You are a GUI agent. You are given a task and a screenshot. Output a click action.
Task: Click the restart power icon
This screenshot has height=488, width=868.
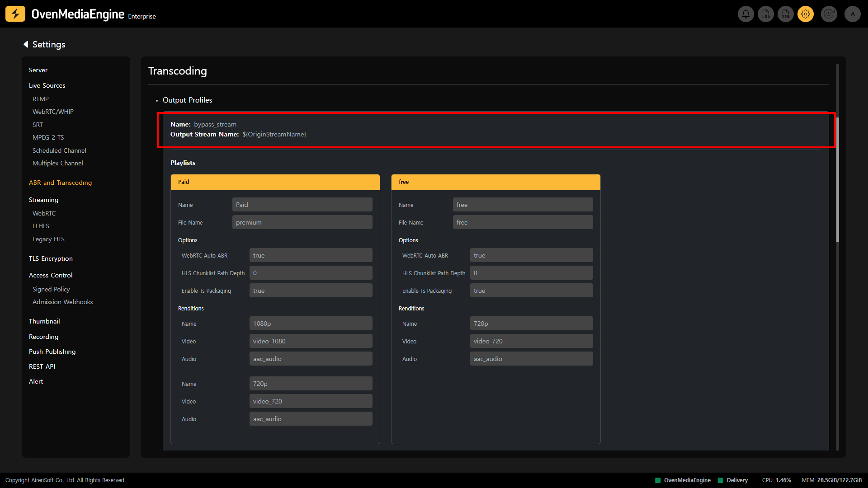coord(829,14)
